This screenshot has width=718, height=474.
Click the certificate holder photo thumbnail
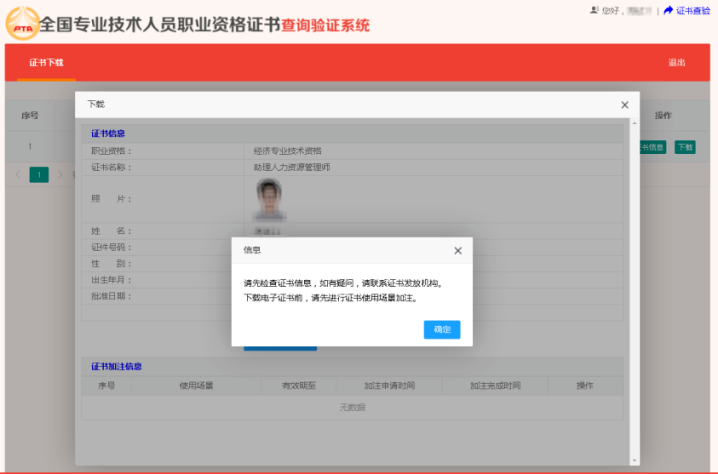(268, 198)
